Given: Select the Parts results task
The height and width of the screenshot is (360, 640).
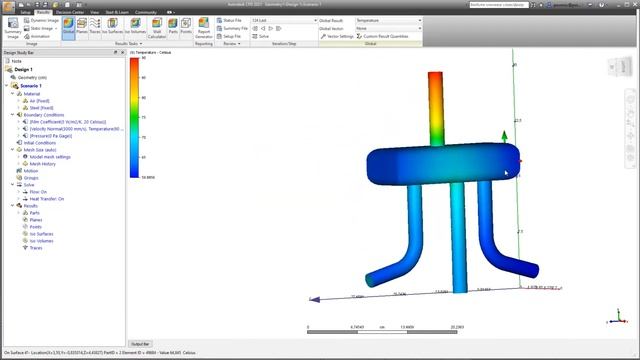Looking at the screenshot, I should point(173,28).
